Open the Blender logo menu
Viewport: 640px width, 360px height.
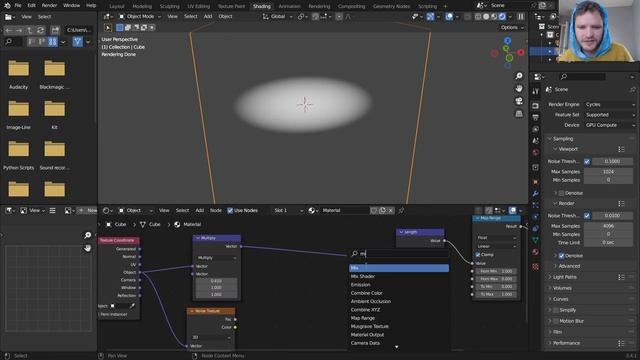[7, 6]
